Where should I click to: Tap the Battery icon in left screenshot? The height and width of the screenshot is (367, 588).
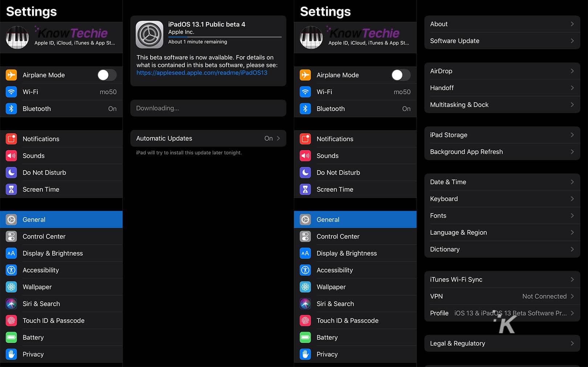(x=11, y=337)
